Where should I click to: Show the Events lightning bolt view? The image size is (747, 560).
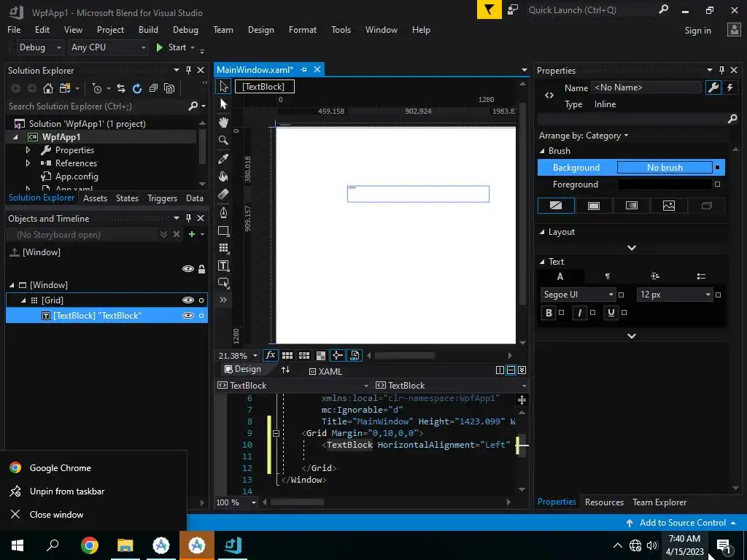(x=729, y=87)
